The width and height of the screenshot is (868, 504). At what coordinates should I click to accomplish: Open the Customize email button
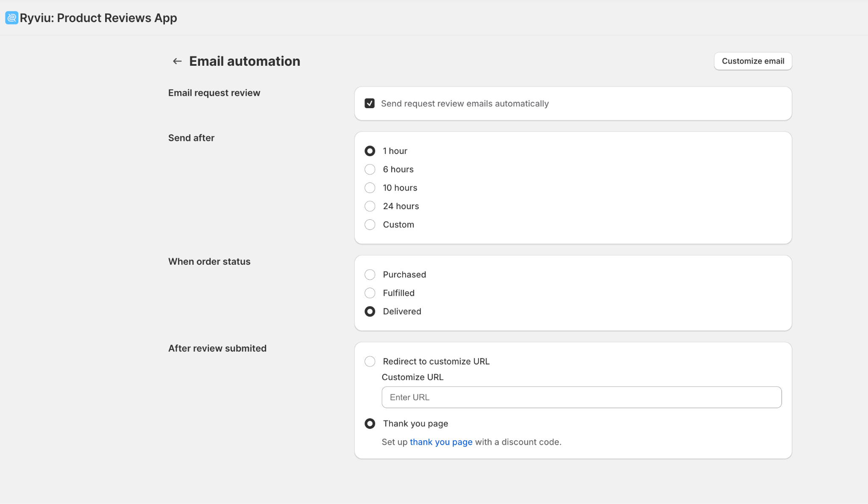753,61
